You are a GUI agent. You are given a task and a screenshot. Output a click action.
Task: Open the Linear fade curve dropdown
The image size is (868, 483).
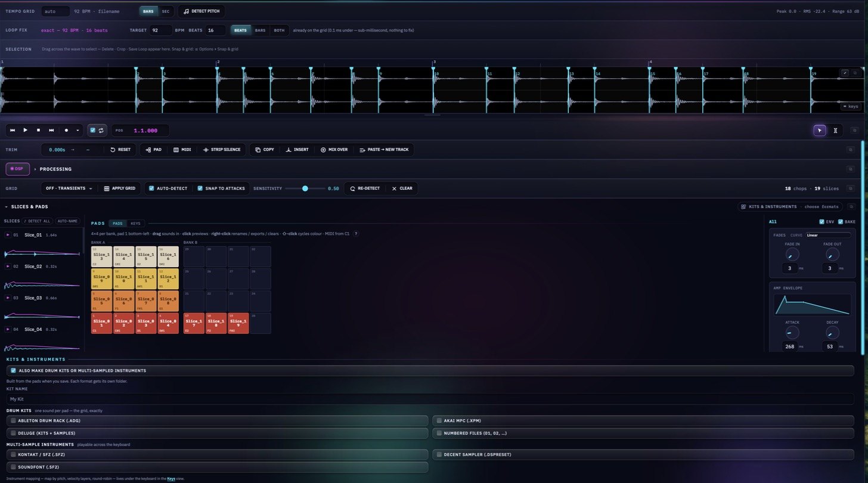coord(828,235)
